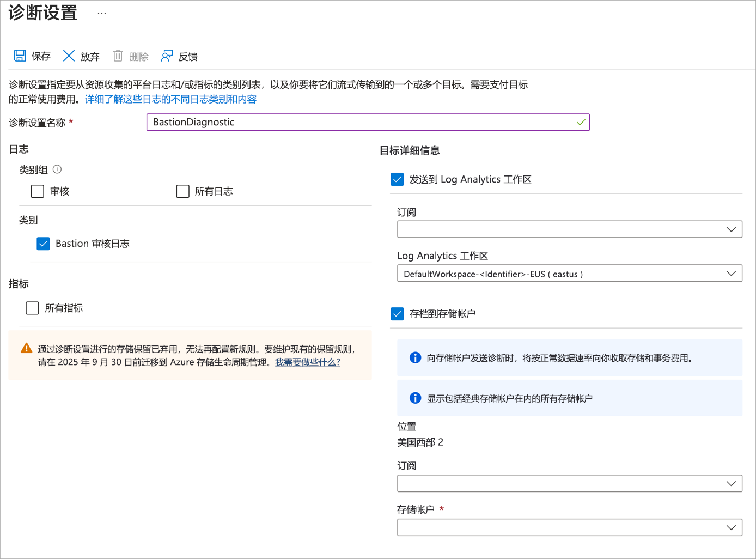Open link 详细了解这些日志的不同日志类别和内容
The width and height of the screenshot is (756, 559).
click(x=170, y=99)
